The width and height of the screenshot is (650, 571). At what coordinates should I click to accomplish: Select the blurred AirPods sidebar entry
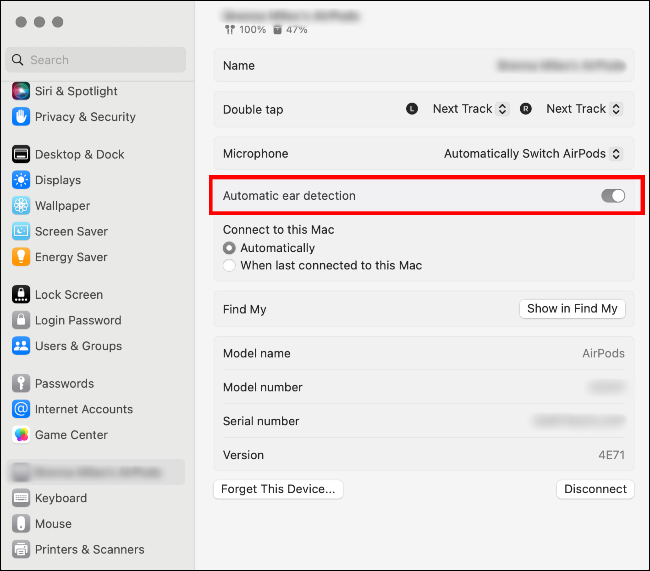click(96, 472)
